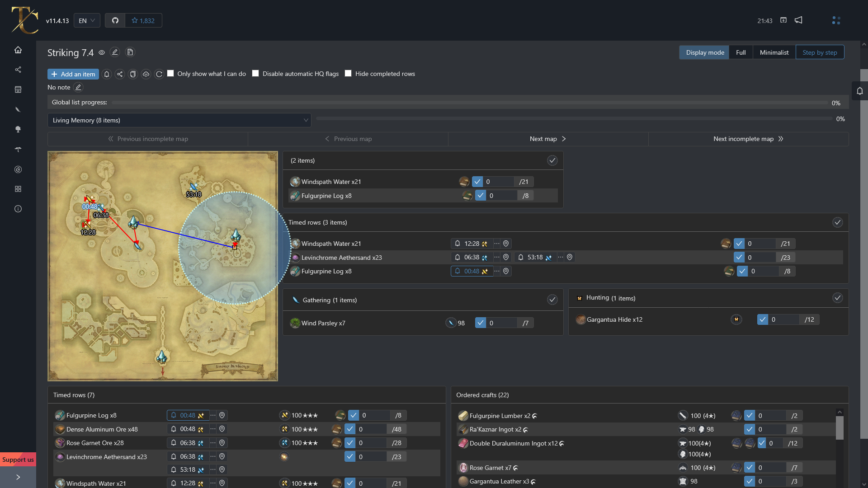The image size is (868, 488).
Task: Click the Add an item button
Action: [x=73, y=74]
